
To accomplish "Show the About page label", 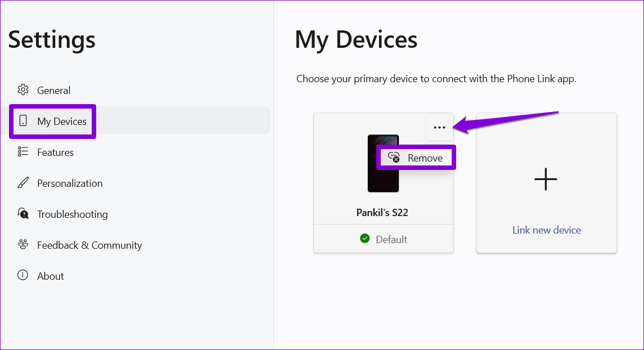I will tap(51, 276).
